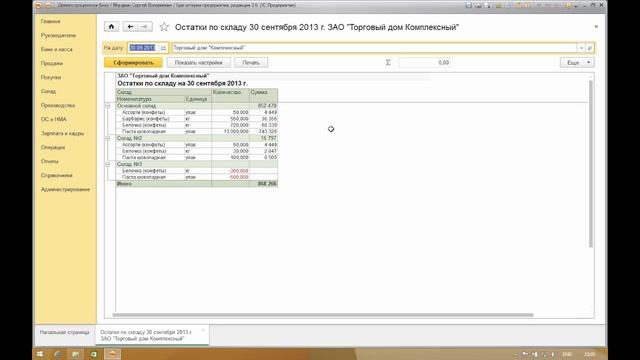Viewport: 640px width, 360px height.
Task: Open the Продажи section
Action: (52, 63)
